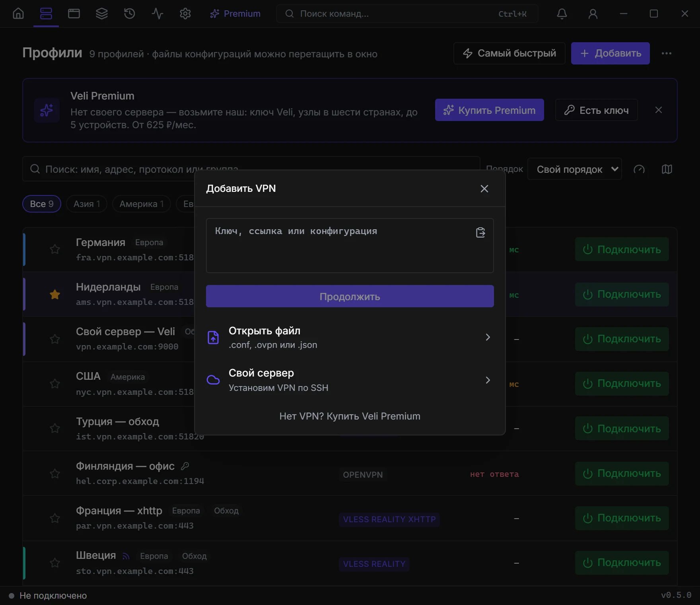Favorite the Германия profile star
700x605 pixels.
[x=55, y=249]
